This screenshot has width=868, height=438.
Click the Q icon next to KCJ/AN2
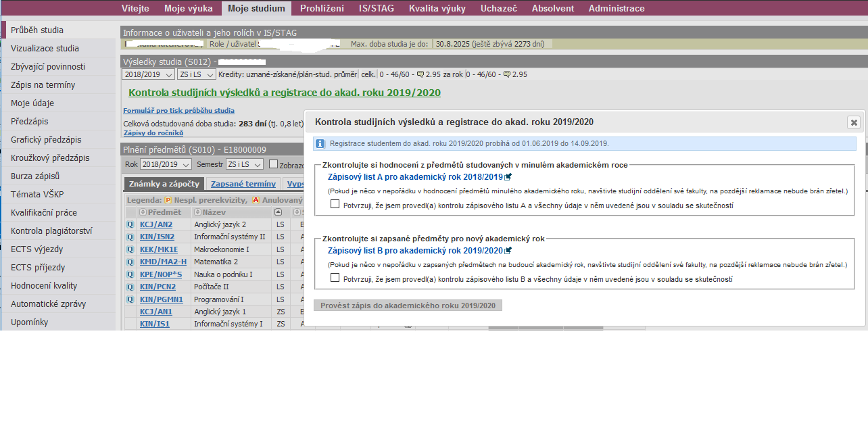(130, 224)
